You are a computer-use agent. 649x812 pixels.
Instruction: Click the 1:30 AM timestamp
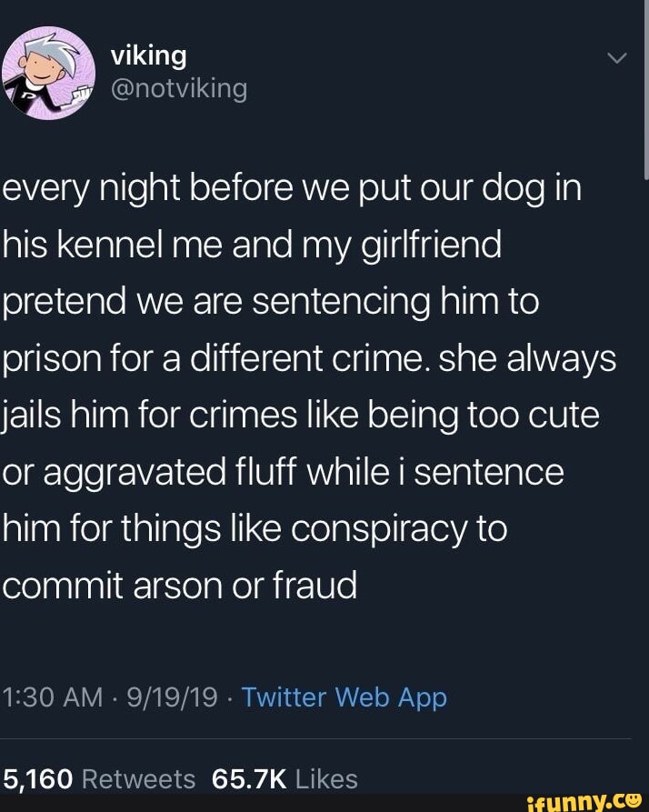[53, 697]
